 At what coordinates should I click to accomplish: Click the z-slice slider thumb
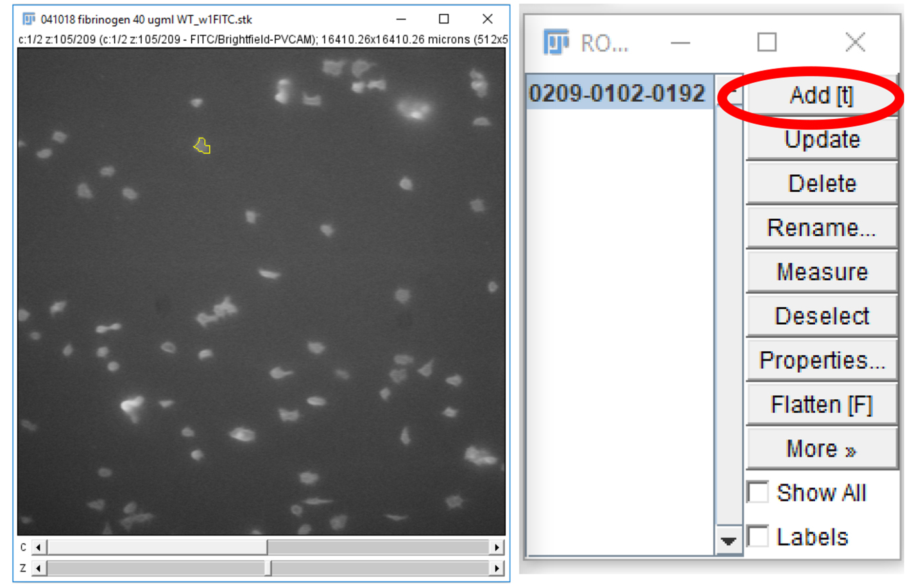pyautogui.click(x=268, y=568)
